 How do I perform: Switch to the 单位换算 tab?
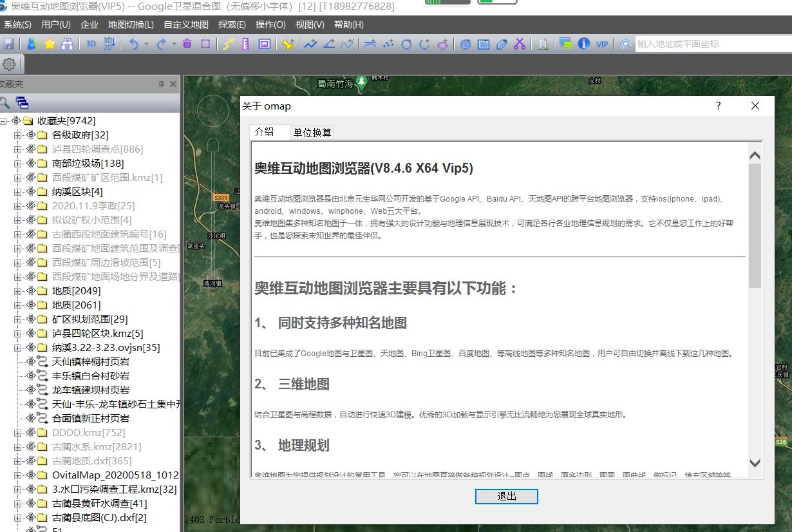[312, 133]
